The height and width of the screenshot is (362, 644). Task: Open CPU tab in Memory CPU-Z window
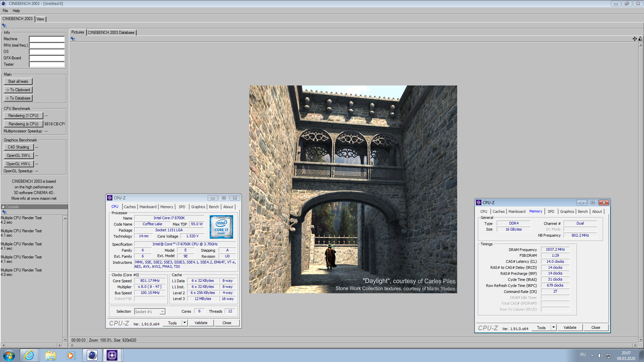[x=484, y=212]
